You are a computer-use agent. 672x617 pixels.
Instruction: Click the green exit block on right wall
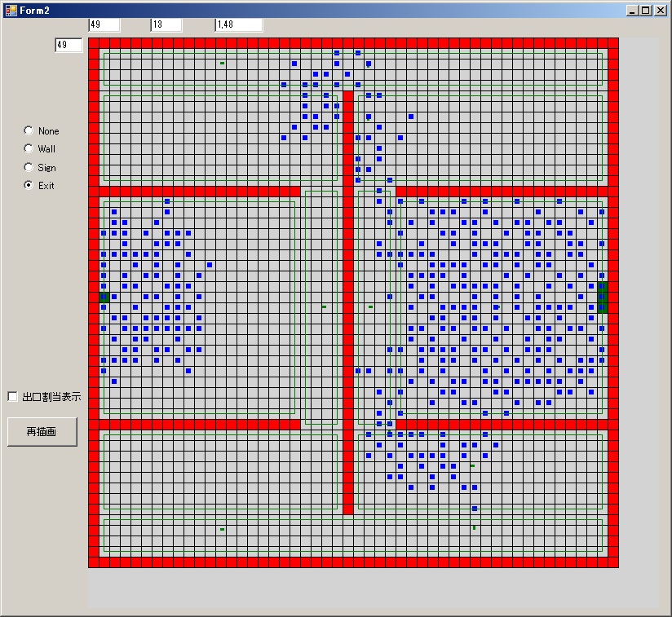click(603, 297)
